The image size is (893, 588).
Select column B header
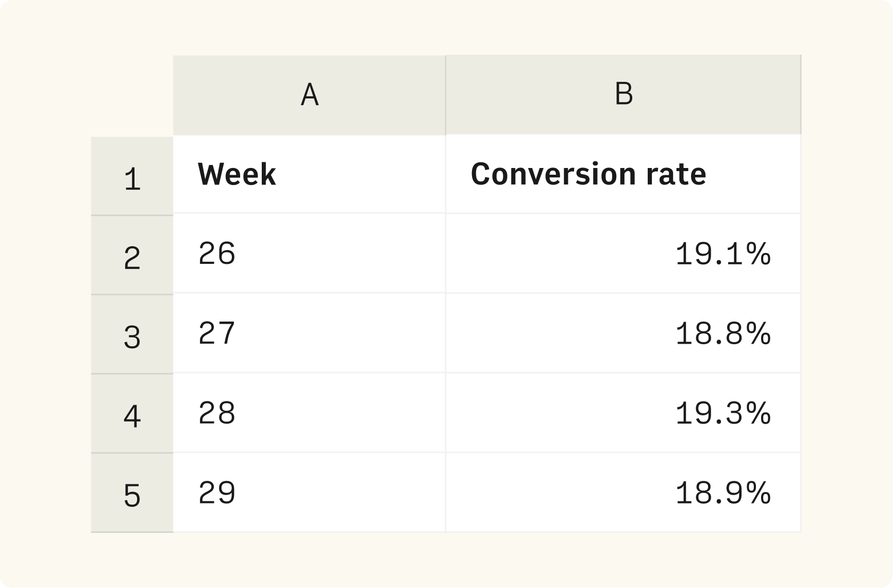624,95
